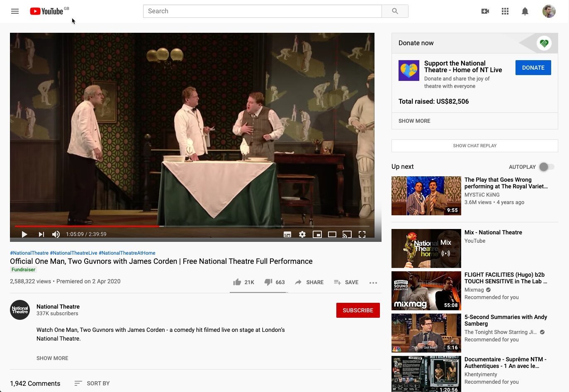
Task: Click inside the Search field
Action: pyautogui.click(x=263, y=11)
